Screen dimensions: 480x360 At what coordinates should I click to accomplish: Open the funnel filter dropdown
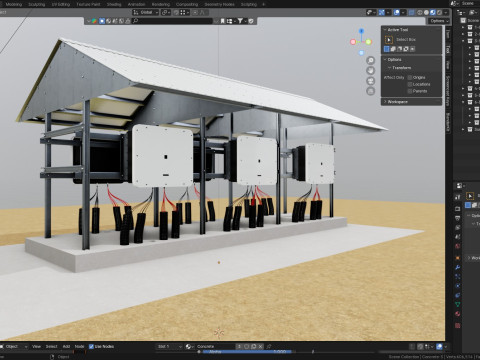coord(242,21)
